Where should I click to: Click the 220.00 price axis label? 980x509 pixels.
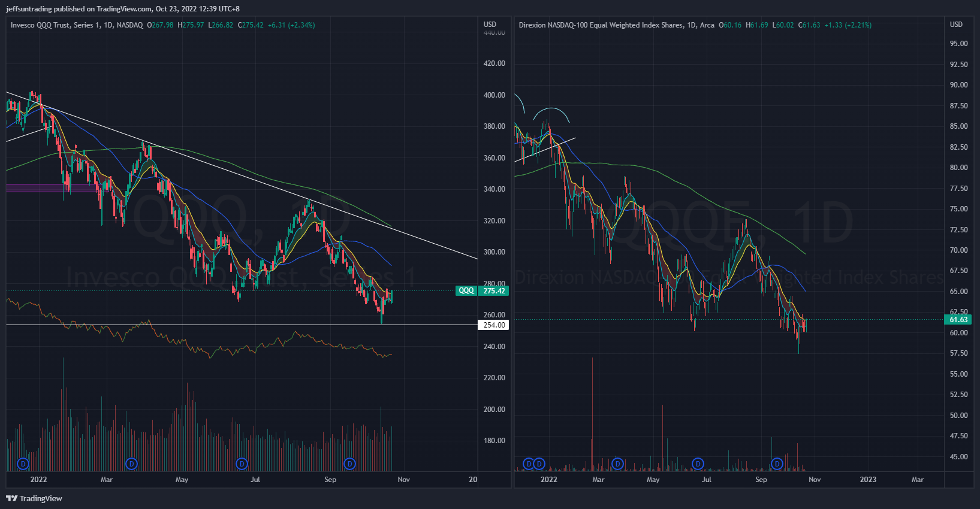pyautogui.click(x=494, y=378)
